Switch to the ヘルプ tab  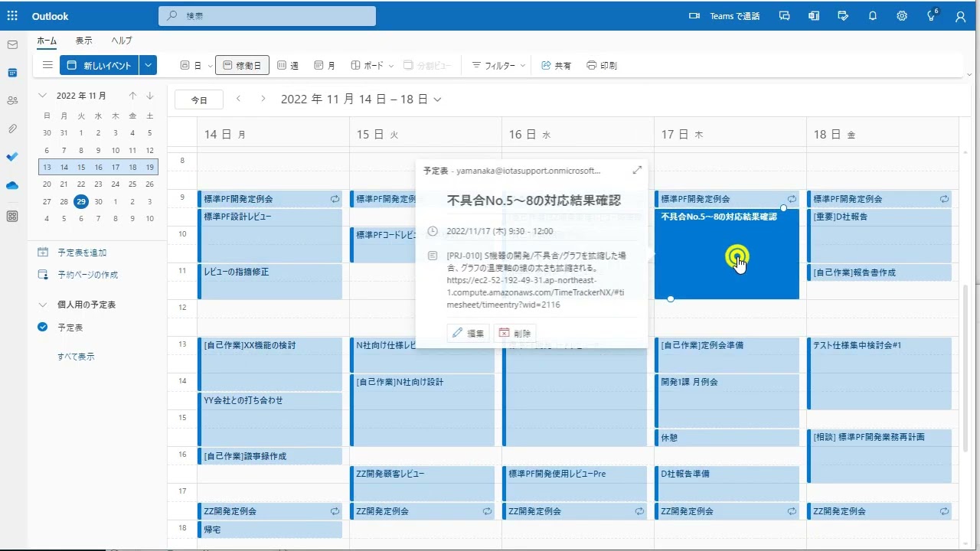(x=122, y=41)
